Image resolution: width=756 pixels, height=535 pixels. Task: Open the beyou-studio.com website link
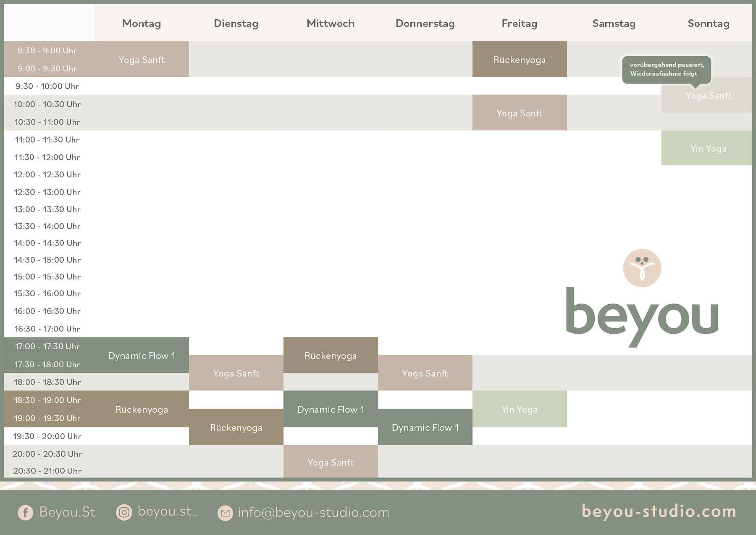[x=659, y=511]
